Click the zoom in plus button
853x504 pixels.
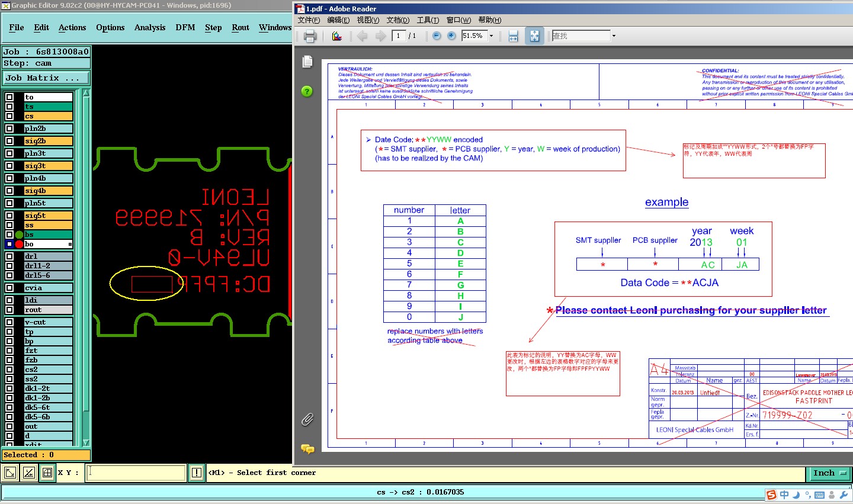(x=451, y=36)
